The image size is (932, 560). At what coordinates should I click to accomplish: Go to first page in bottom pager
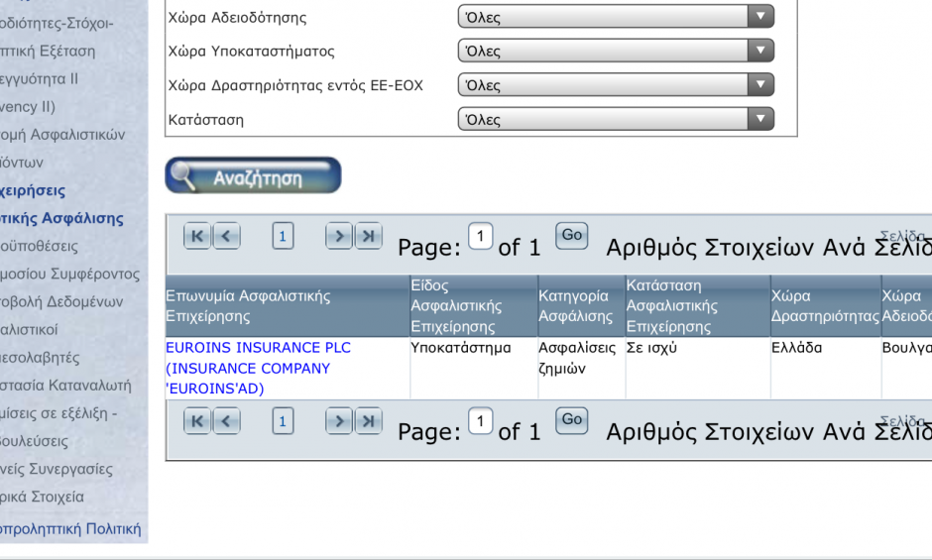pos(197,421)
